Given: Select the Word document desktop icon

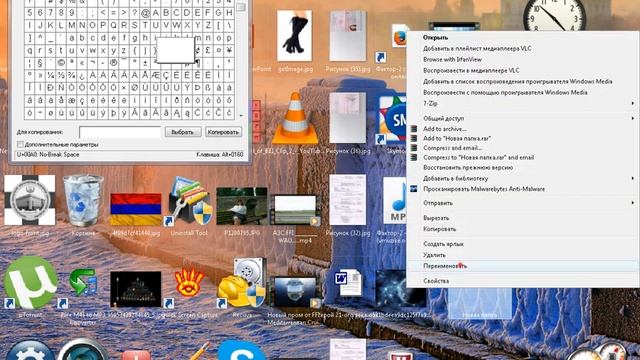Looking at the screenshot, I should click(x=348, y=282).
